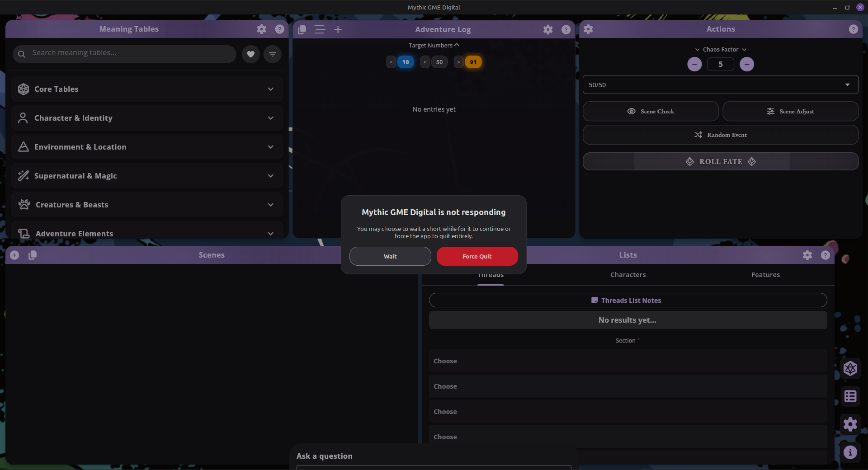The width and height of the screenshot is (868, 470).
Task: Open the Adventure Log list view icon
Action: [x=320, y=29]
